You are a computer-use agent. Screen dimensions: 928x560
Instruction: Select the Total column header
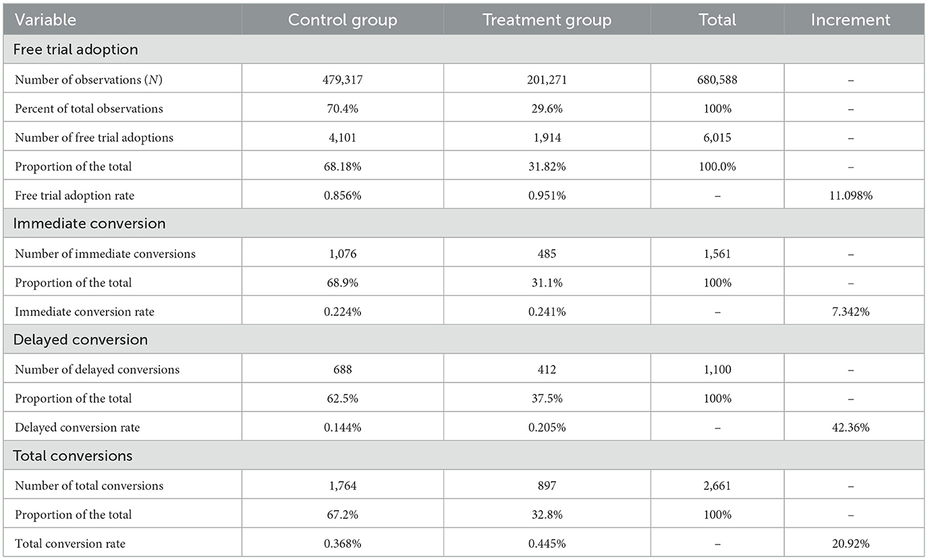point(717,20)
